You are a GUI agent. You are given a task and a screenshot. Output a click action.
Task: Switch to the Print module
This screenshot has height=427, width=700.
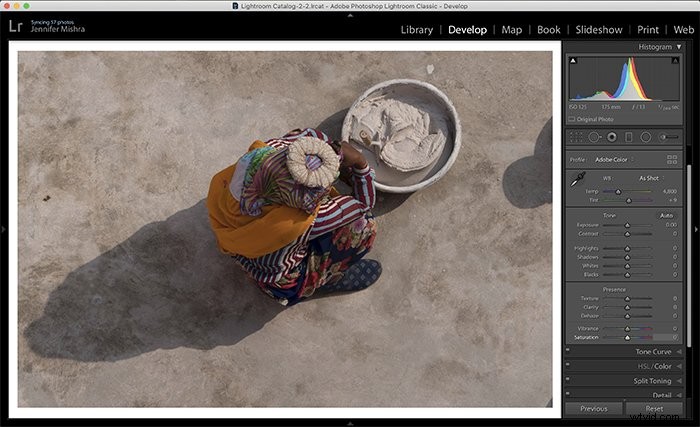(x=648, y=30)
